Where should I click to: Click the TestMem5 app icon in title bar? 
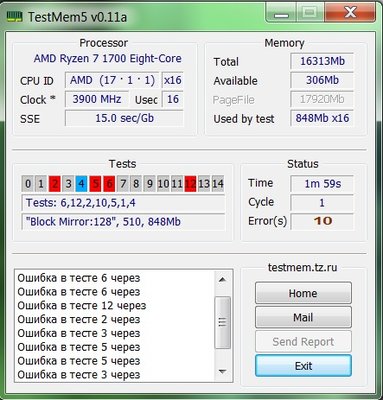[x=14, y=16]
